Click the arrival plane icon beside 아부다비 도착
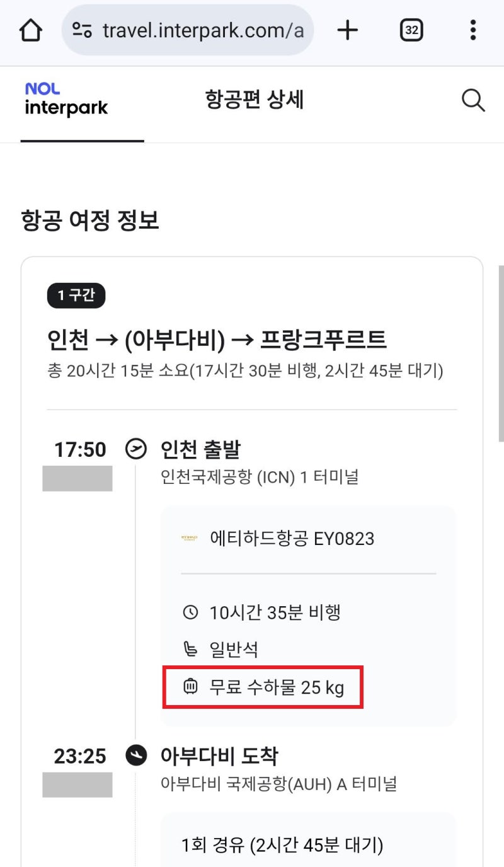504x867 pixels. tap(136, 755)
